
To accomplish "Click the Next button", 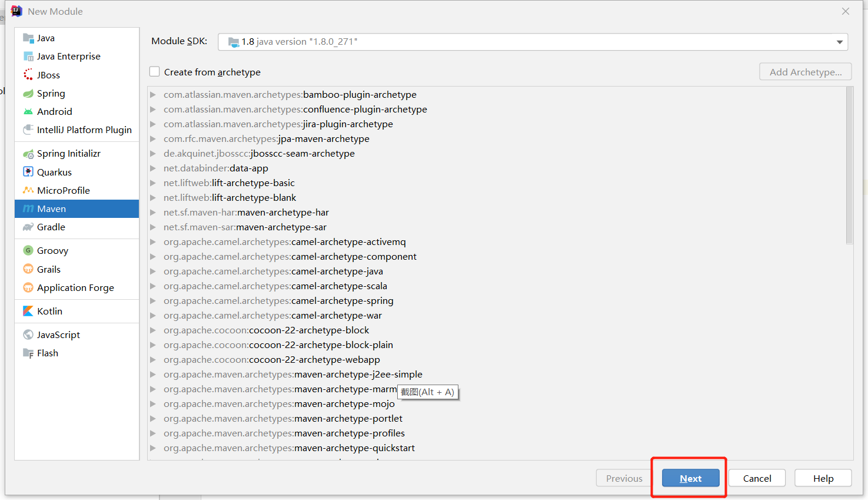I will coord(690,478).
